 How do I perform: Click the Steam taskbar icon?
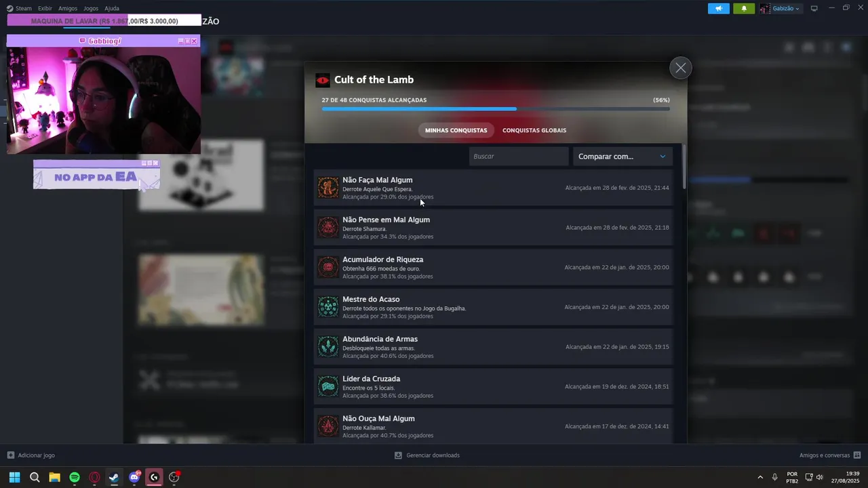tap(114, 477)
